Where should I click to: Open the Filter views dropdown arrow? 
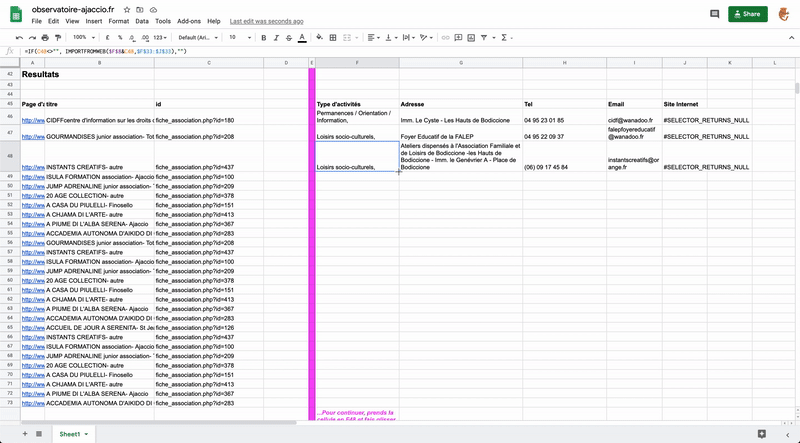tap(493, 38)
